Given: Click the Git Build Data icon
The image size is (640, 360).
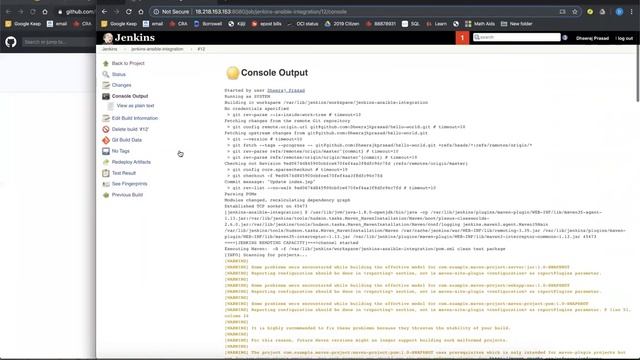Looking at the screenshot, I should click(106, 140).
